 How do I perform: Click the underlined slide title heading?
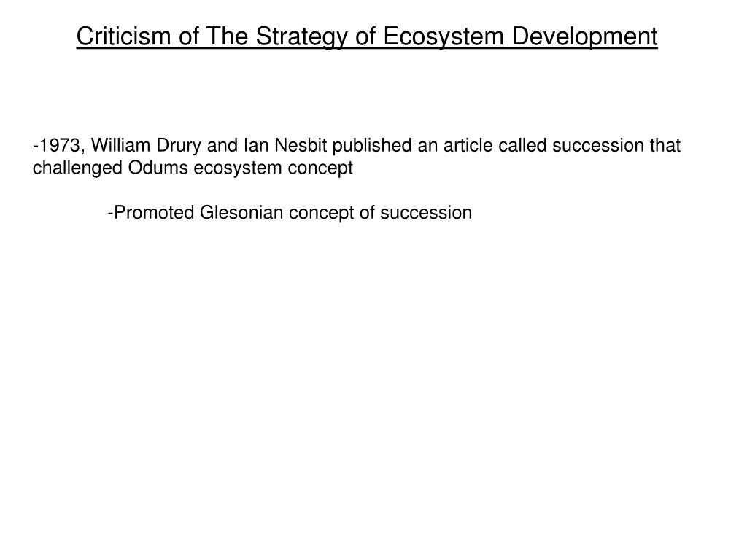pos(367,36)
